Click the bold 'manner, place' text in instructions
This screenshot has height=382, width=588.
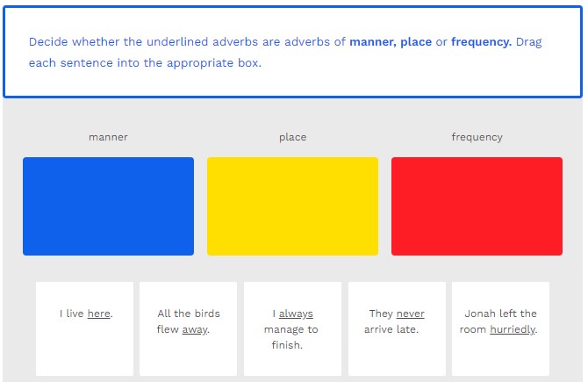391,41
